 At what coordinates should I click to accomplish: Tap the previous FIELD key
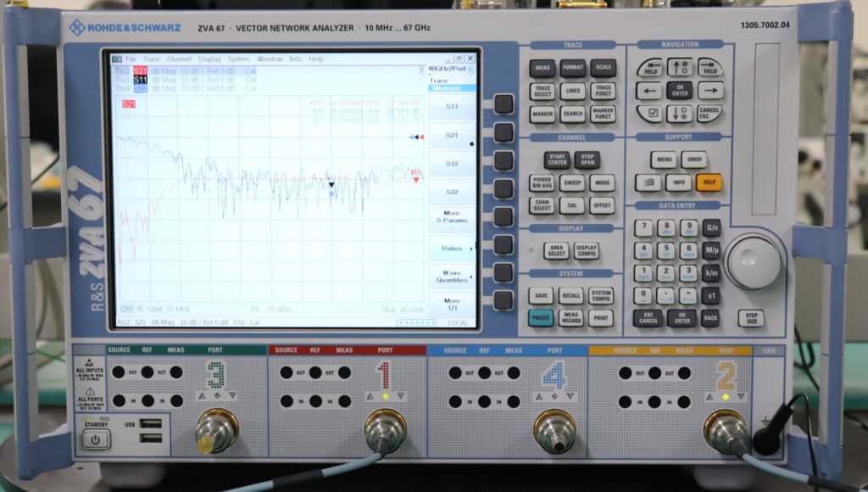[650, 68]
